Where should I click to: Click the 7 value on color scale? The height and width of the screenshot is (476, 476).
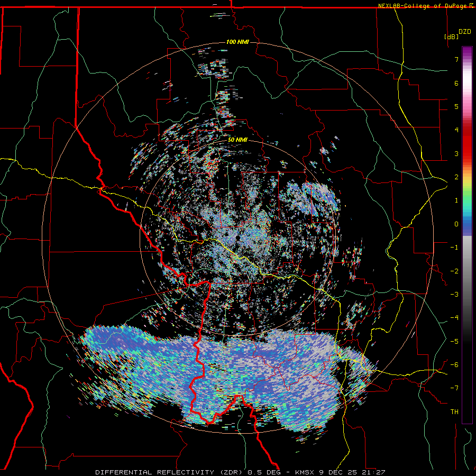[x=456, y=59]
